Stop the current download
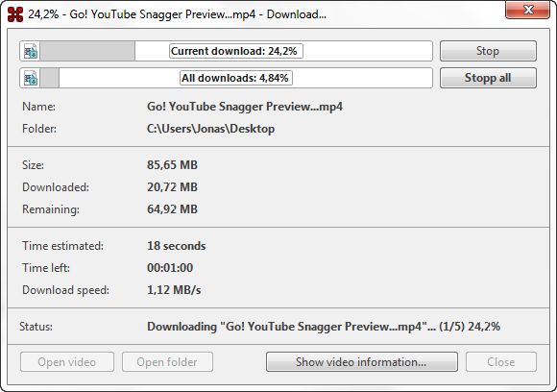557x392 pixels. pyautogui.click(x=488, y=51)
